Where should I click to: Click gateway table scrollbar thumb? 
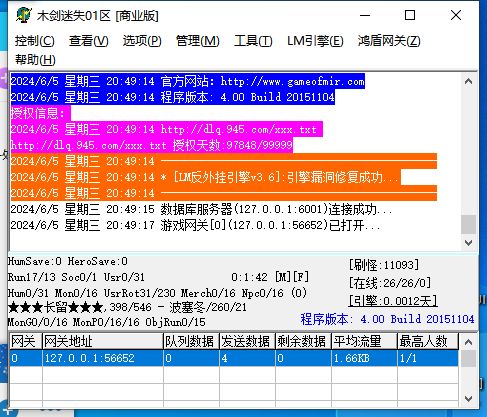coord(468,358)
